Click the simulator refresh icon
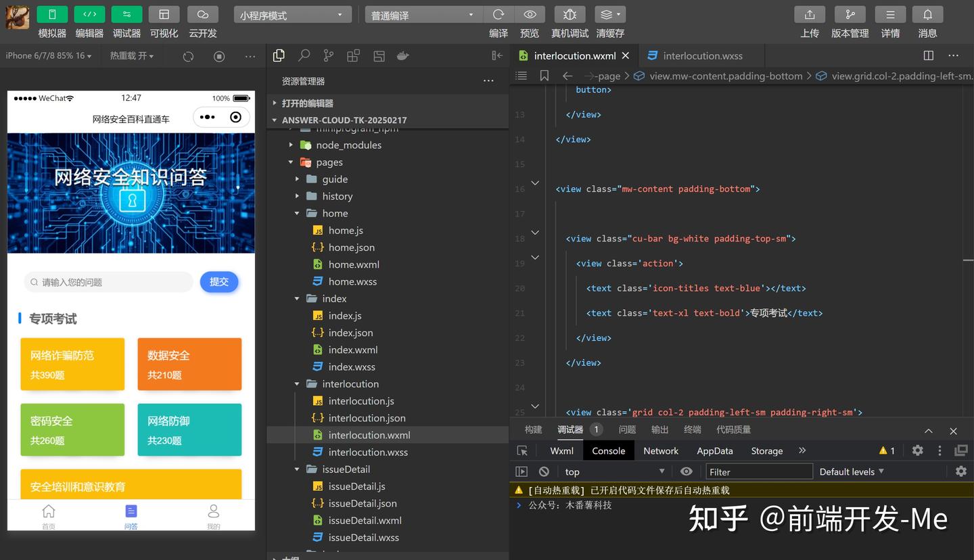Viewport: 974px width, 560px height. [x=188, y=56]
